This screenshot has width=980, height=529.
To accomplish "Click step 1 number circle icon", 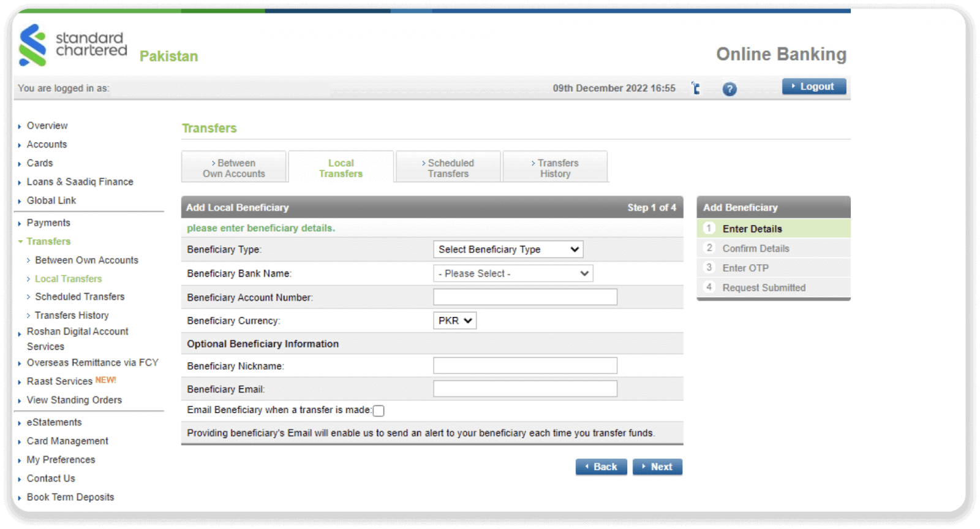I will coord(709,229).
